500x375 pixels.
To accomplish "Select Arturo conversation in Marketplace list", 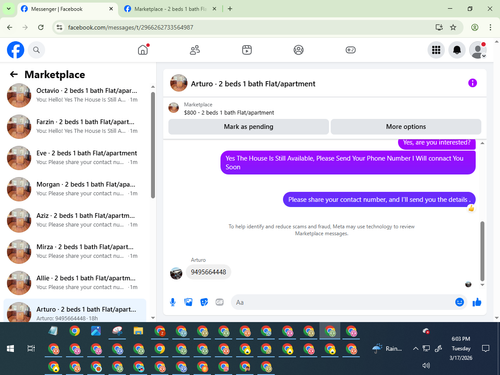I will tap(75, 311).
